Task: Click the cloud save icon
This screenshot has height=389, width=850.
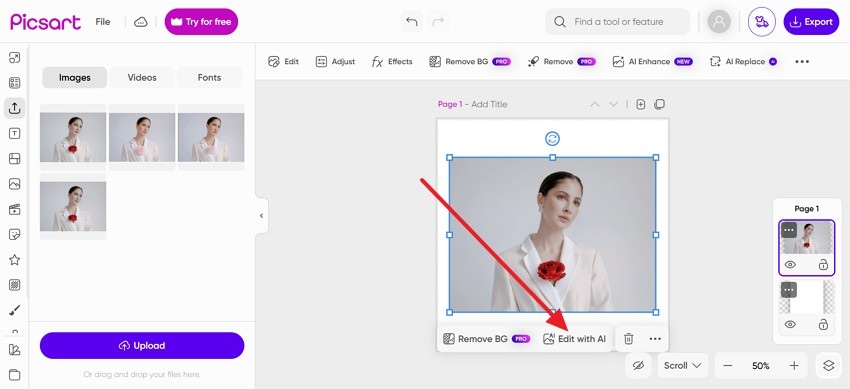Action: (141, 22)
